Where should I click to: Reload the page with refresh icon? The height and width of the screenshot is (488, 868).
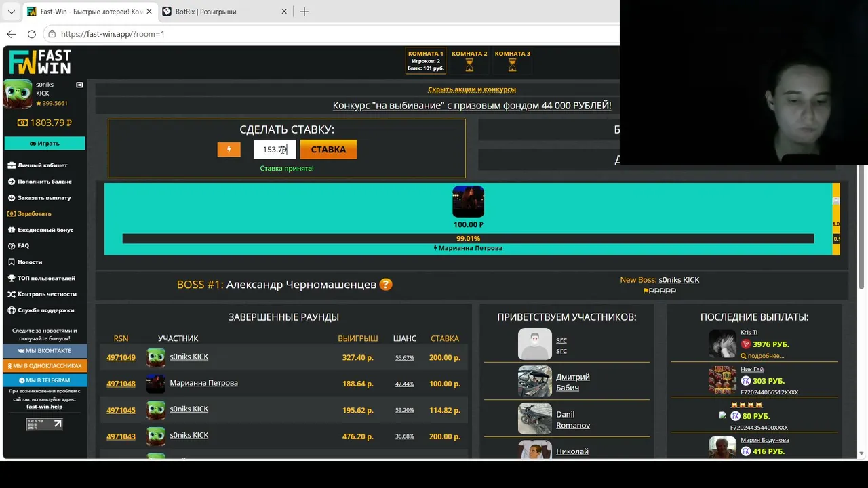click(31, 34)
